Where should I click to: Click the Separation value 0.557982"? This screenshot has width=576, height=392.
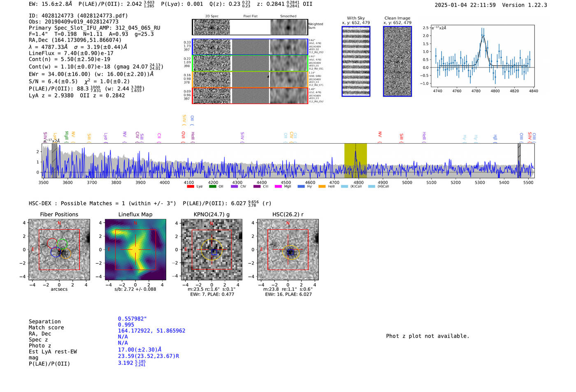[132, 319]
